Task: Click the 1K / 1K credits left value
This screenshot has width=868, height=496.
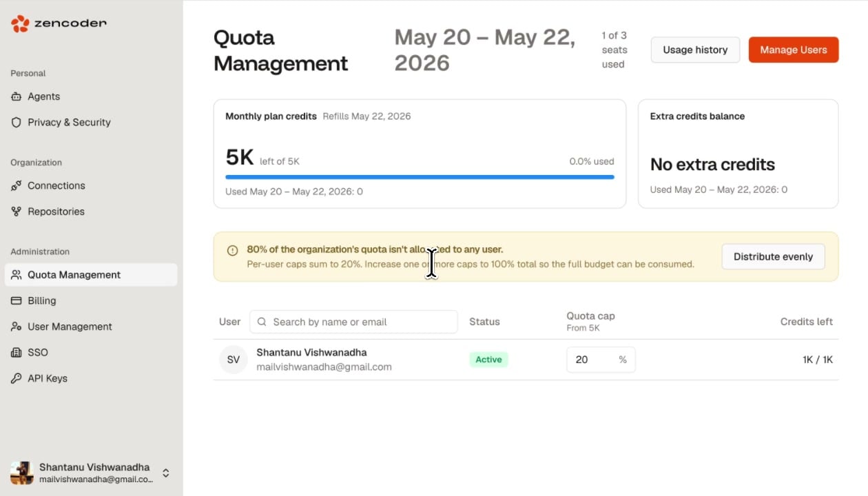Action: pos(818,360)
